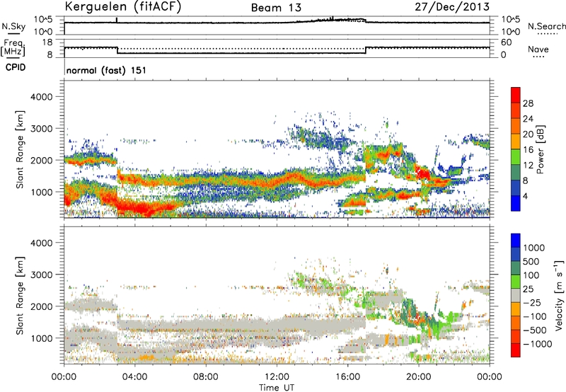Click the Nave legend label
This screenshot has width=566, height=392.
click(x=538, y=49)
